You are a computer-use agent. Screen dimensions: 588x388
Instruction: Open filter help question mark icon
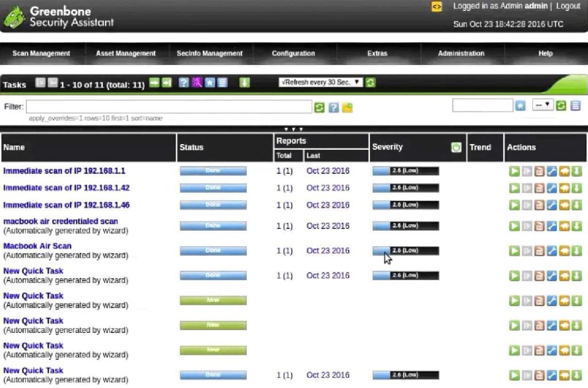click(x=334, y=108)
